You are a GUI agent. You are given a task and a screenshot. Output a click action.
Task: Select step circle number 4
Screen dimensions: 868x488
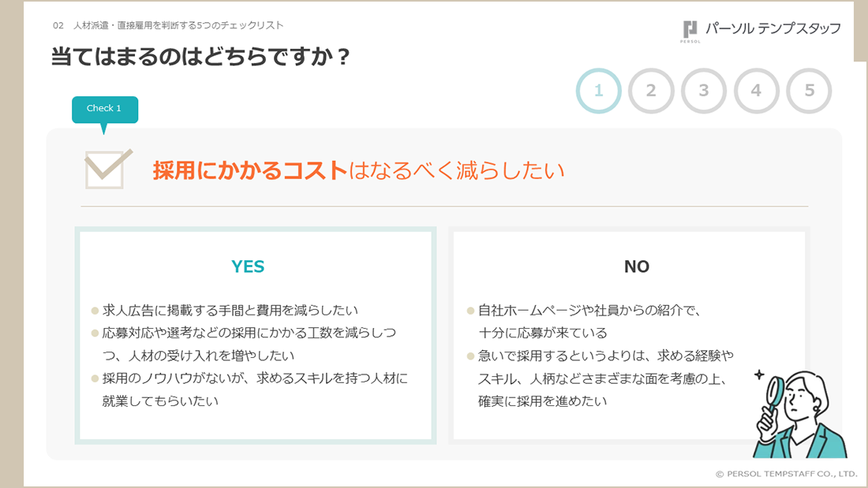[x=756, y=91]
